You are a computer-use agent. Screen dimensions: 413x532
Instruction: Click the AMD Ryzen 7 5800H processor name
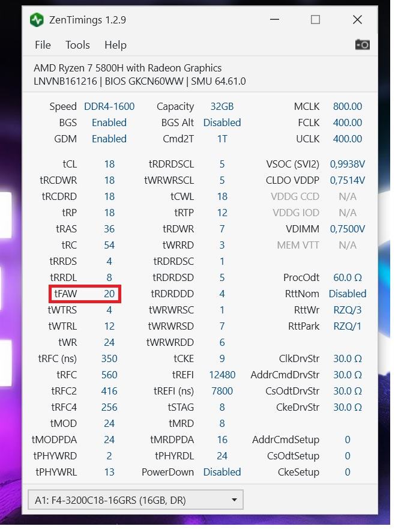tap(127, 68)
